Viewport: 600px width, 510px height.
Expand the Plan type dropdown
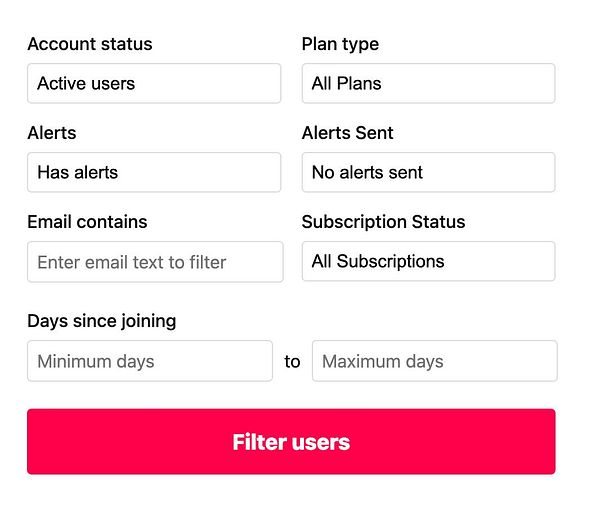428,83
